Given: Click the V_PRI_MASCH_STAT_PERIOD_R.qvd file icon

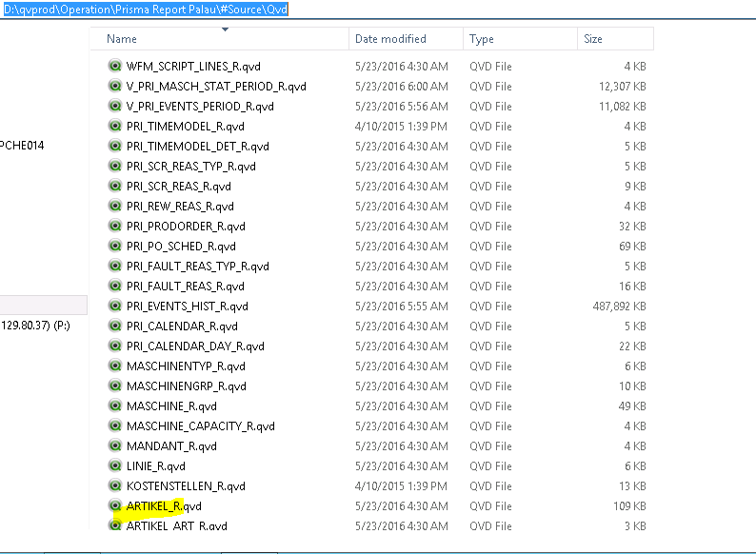Looking at the screenshot, I should click(115, 86).
